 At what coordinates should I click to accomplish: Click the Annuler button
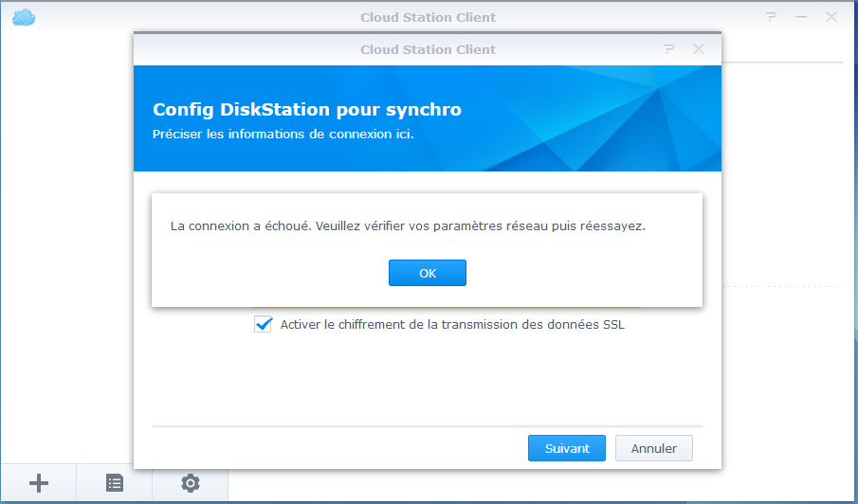(654, 448)
